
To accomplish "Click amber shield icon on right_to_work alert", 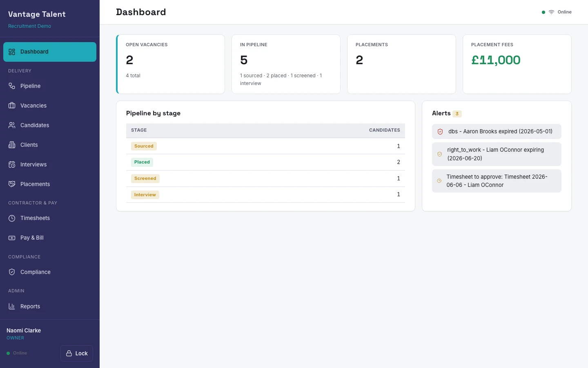I will (x=439, y=154).
